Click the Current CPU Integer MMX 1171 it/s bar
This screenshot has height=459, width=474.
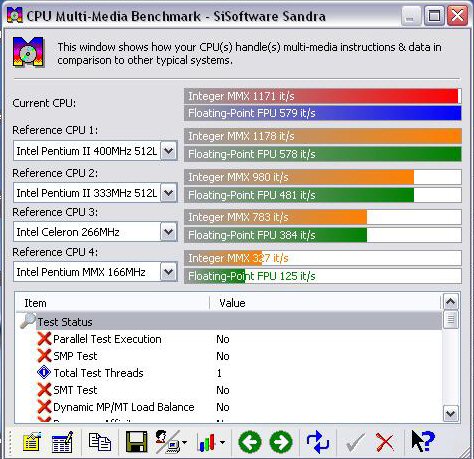(323, 96)
